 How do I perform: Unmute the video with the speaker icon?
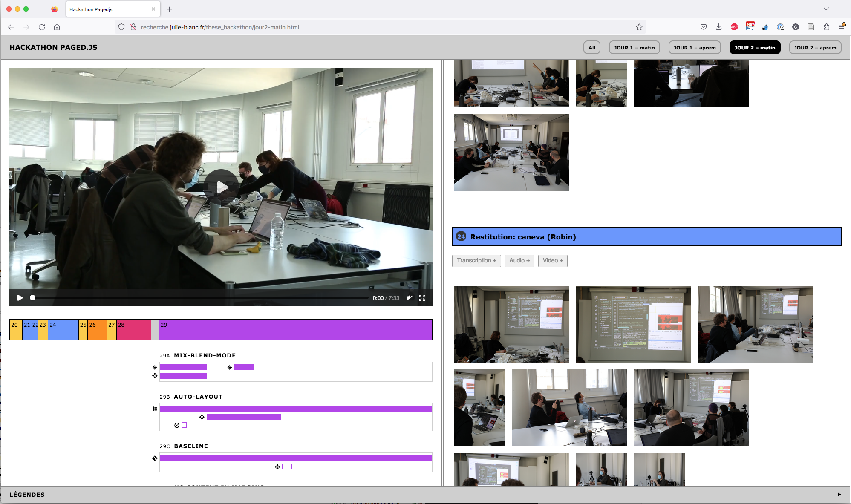[x=409, y=298]
